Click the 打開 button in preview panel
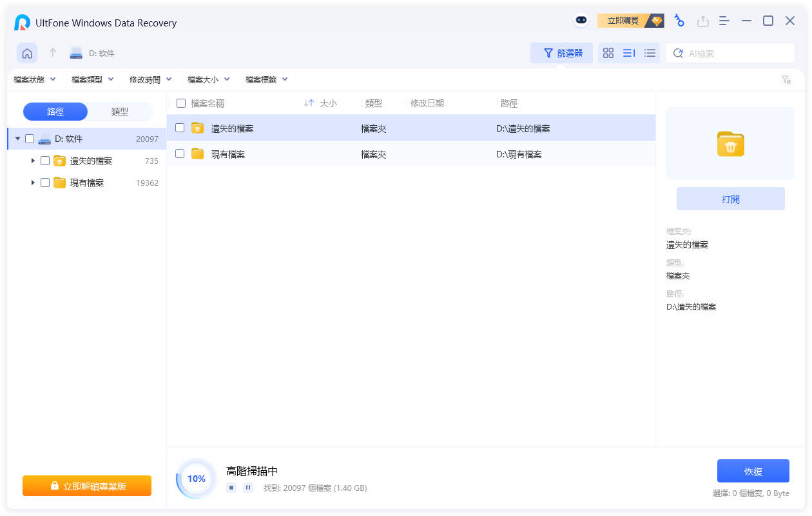812x516 pixels. (730, 199)
